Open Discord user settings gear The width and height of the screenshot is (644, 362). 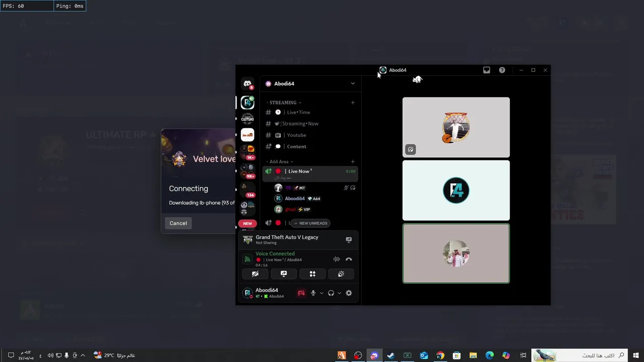349,293
